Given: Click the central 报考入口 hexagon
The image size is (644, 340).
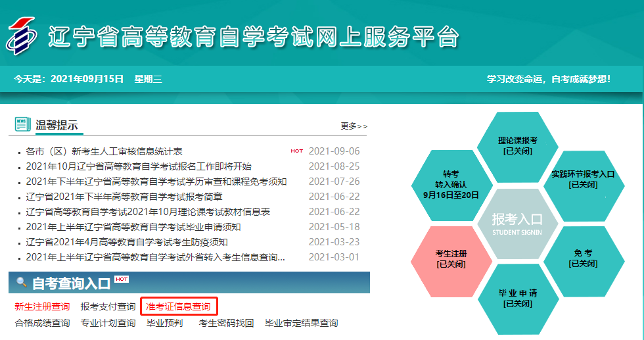Looking at the screenshot, I should click(517, 222).
